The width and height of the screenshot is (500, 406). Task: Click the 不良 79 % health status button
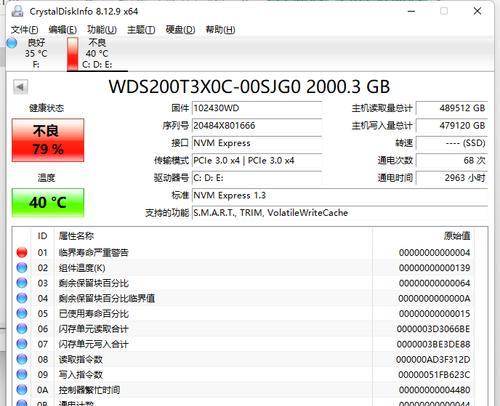click(48, 140)
